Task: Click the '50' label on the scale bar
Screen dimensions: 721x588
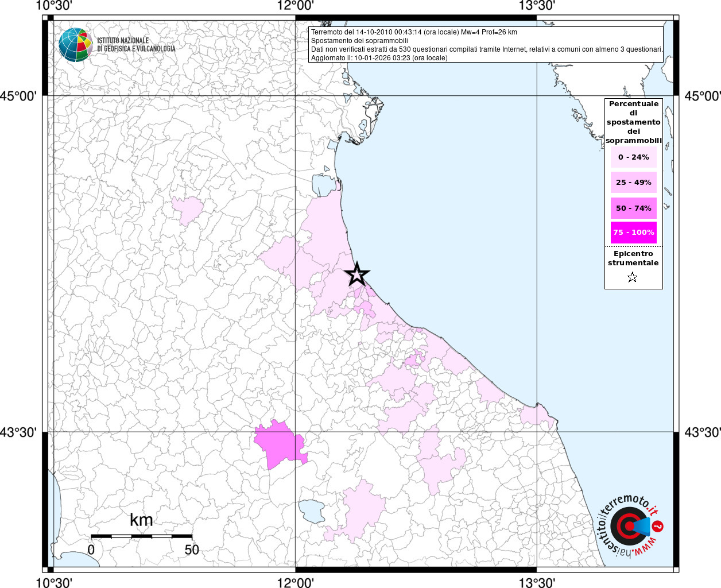Action: click(x=192, y=550)
